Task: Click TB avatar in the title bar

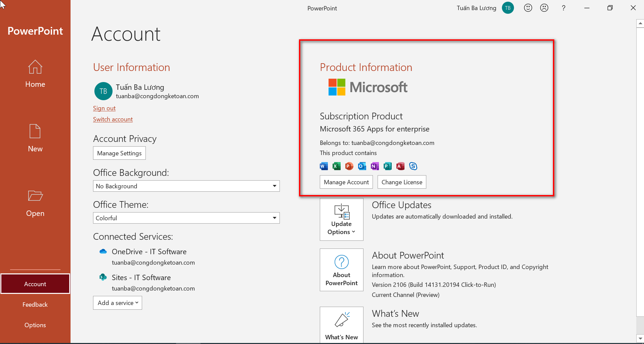Action: tap(508, 8)
